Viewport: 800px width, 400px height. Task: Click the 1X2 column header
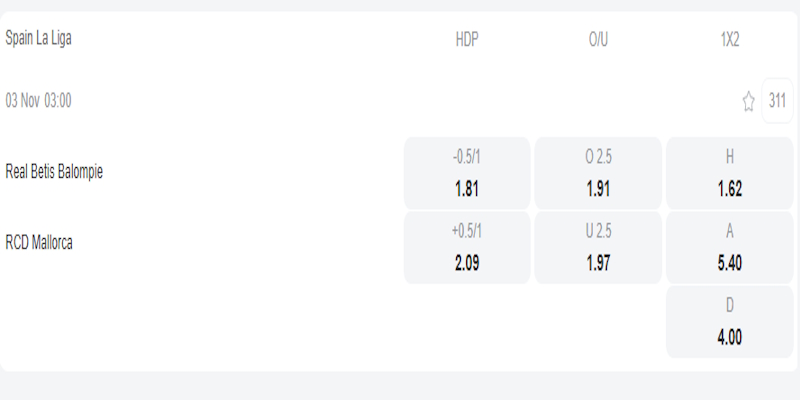[730, 40]
